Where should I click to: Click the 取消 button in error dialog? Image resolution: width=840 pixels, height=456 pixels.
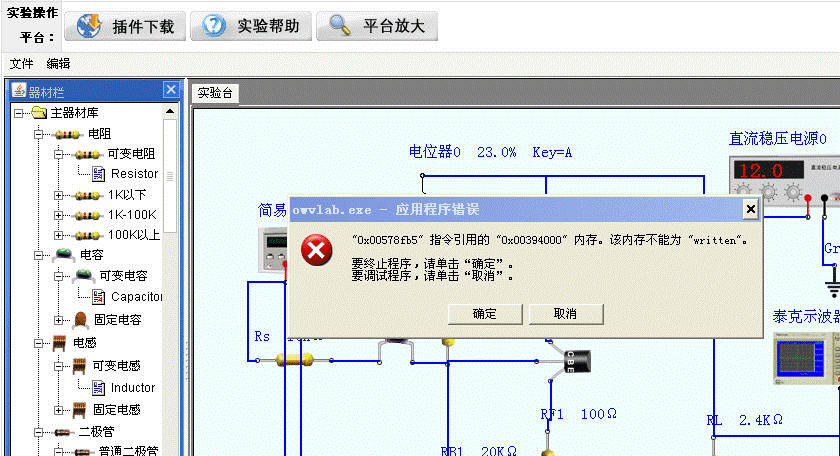pyautogui.click(x=566, y=314)
